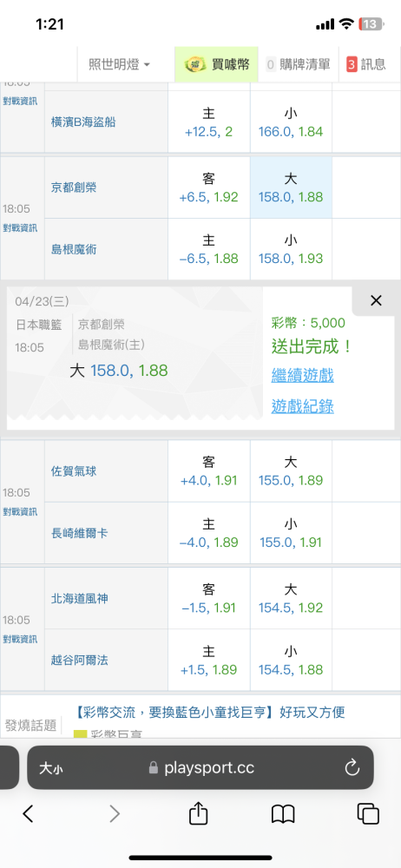Tap the playsport.cc address bar
Viewport: 401px width, 868px height.
tap(200, 767)
